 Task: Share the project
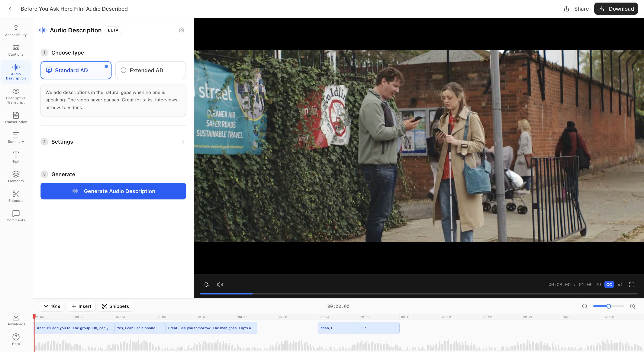point(576,9)
